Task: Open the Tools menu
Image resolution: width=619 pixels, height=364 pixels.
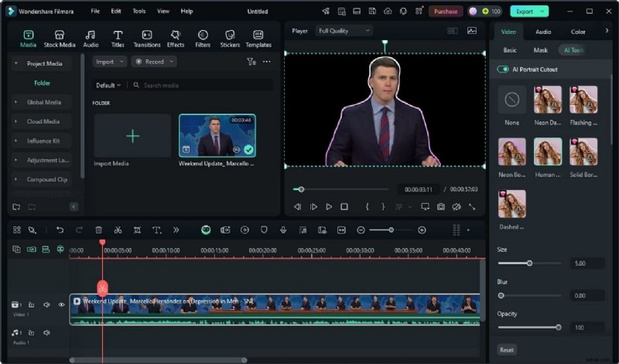Action: click(139, 12)
